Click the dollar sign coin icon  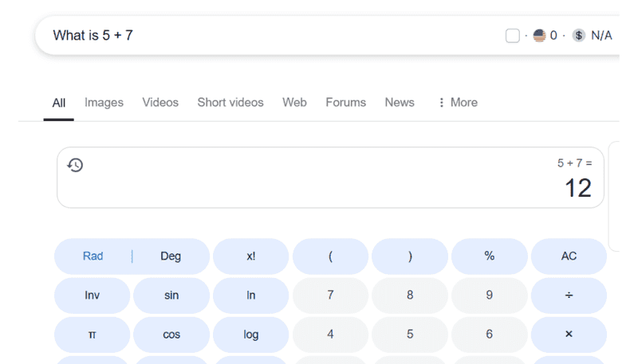click(x=579, y=35)
